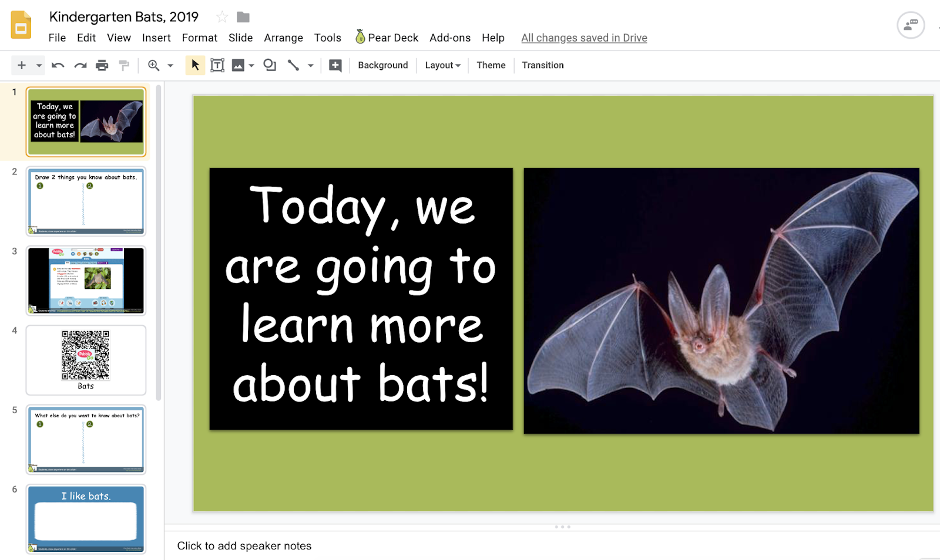The image size is (940, 560).
Task: Open zoom level dropdown arrow
Action: 170,65
